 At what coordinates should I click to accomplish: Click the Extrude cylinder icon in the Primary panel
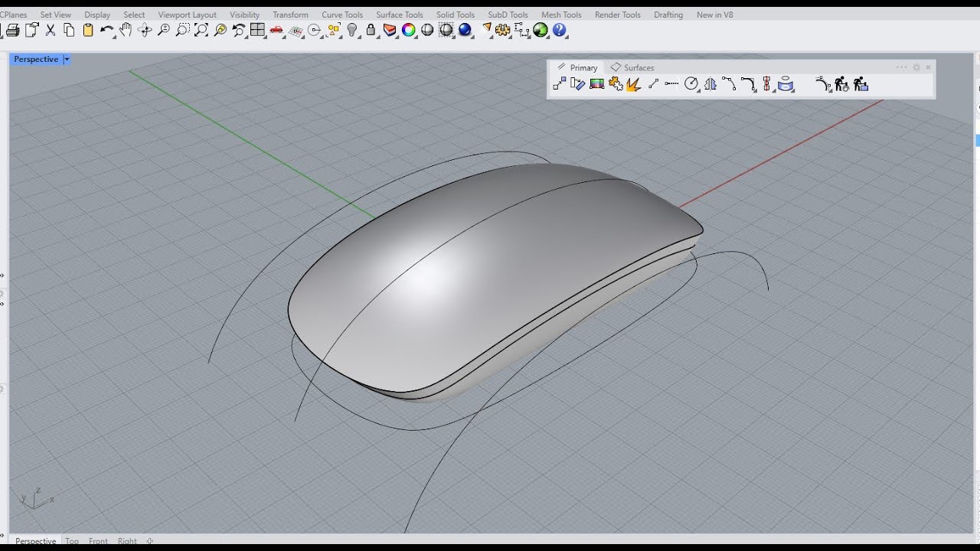(x=786, y=84)
